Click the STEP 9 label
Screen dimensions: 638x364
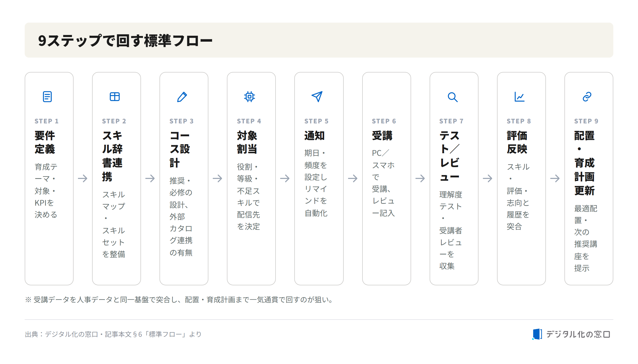586,121
